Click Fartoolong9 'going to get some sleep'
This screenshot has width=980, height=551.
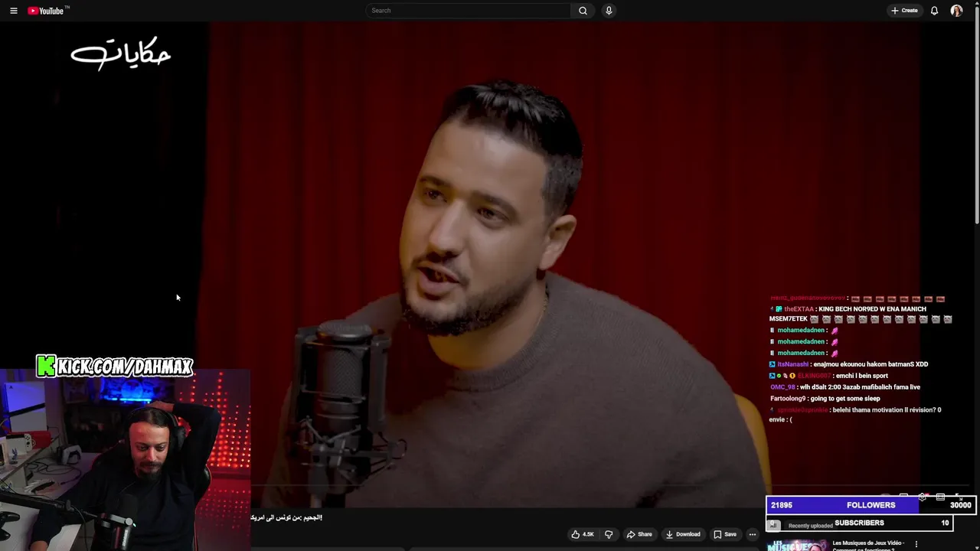coord(825,399)
